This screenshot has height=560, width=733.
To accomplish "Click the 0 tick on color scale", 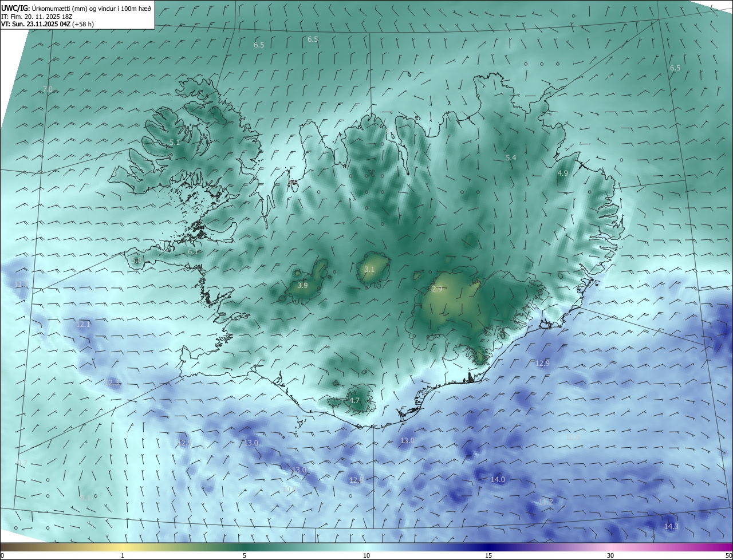I will (x=2, y=555).
